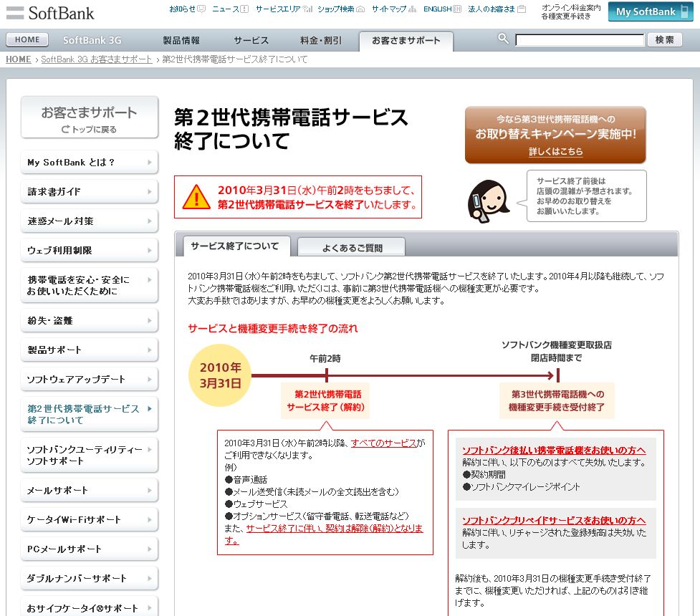This screenshot has width=700, height=616.
Task: Open おサイフケータイサポート sidebar item
Action: [90, 607]
